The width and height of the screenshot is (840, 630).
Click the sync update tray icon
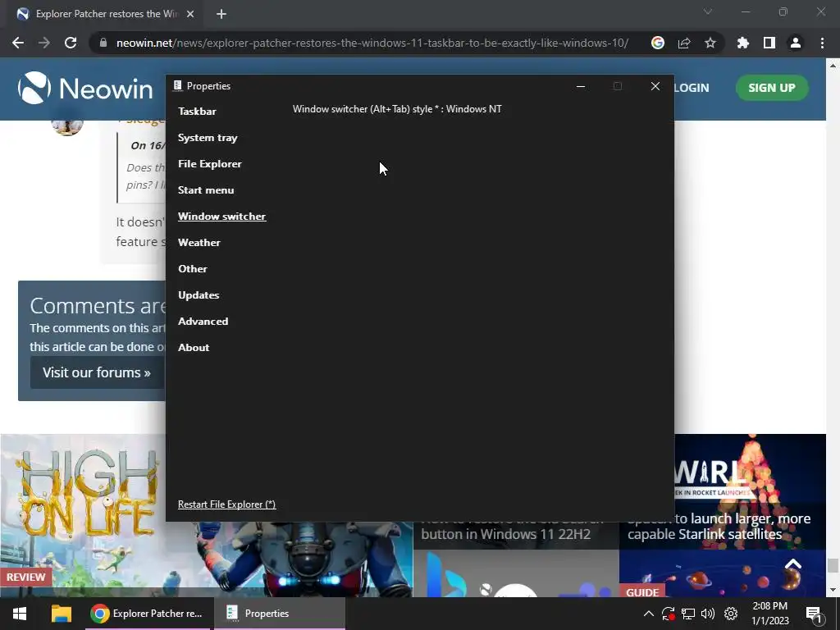pos(668,614)
